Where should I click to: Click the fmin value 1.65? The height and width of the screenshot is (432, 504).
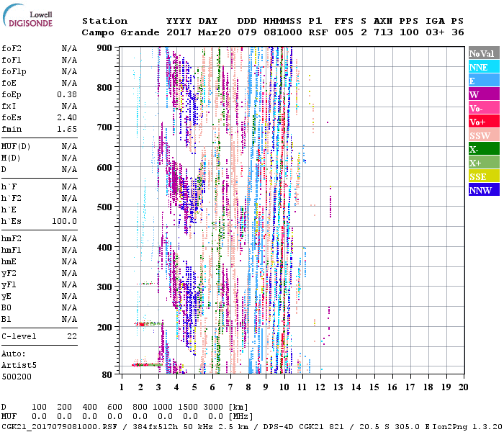tap(67, 129)
